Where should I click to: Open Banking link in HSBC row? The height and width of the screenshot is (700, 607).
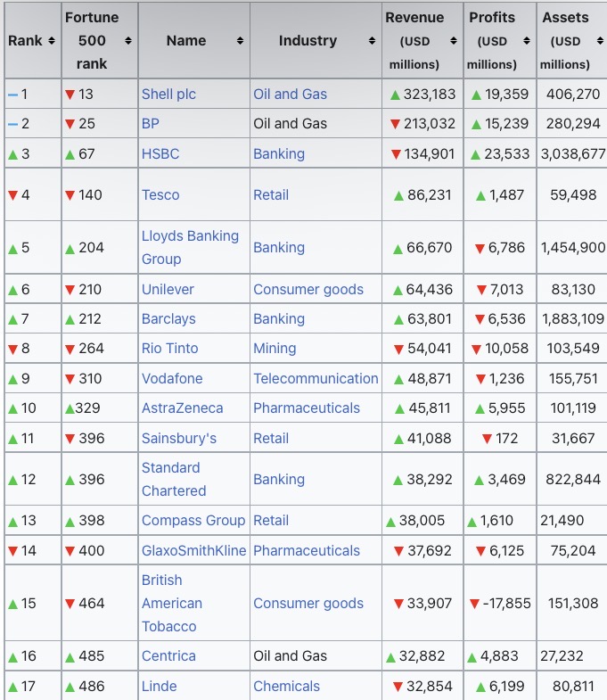(279, 154)
